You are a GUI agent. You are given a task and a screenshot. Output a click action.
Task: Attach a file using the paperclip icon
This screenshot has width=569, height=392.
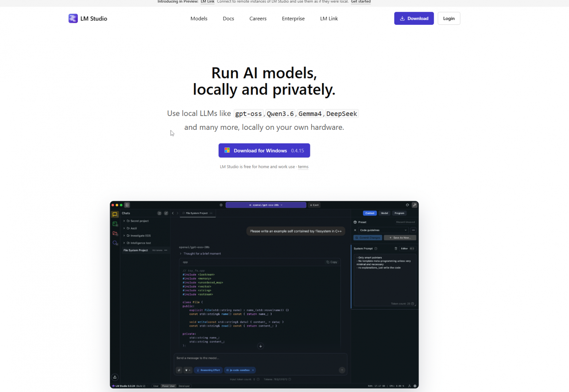(x=179, y=370)
